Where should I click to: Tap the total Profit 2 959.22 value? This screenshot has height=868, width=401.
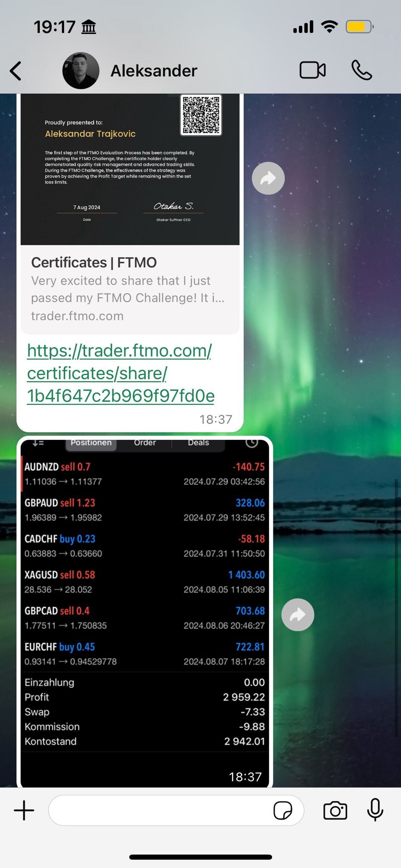coord(244,697)
